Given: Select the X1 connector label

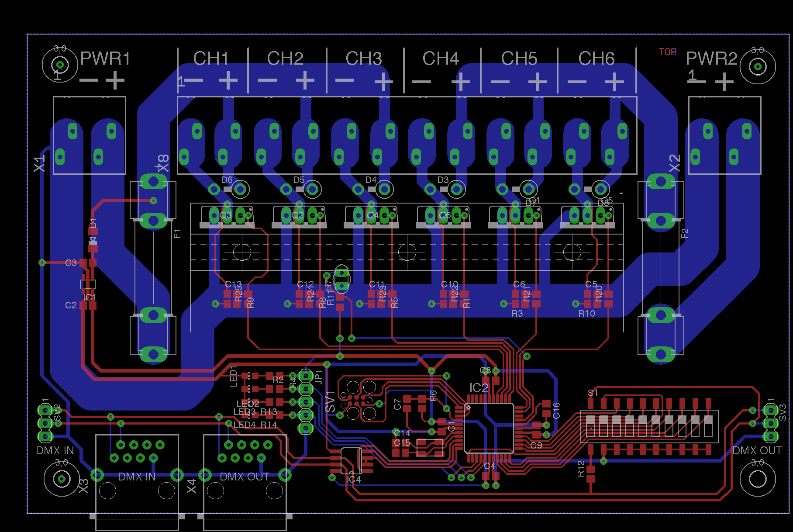Looking at the screenshot, I should [x=40, y=163].
